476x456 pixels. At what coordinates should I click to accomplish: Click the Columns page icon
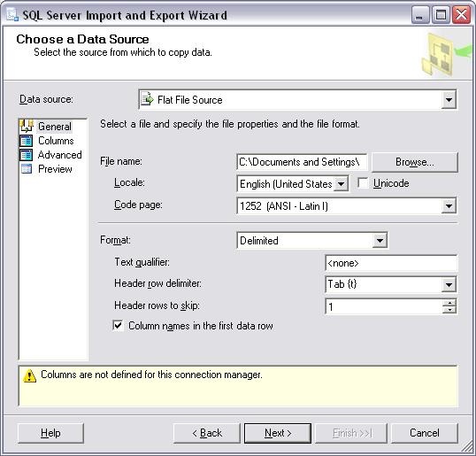click(27, 141)
